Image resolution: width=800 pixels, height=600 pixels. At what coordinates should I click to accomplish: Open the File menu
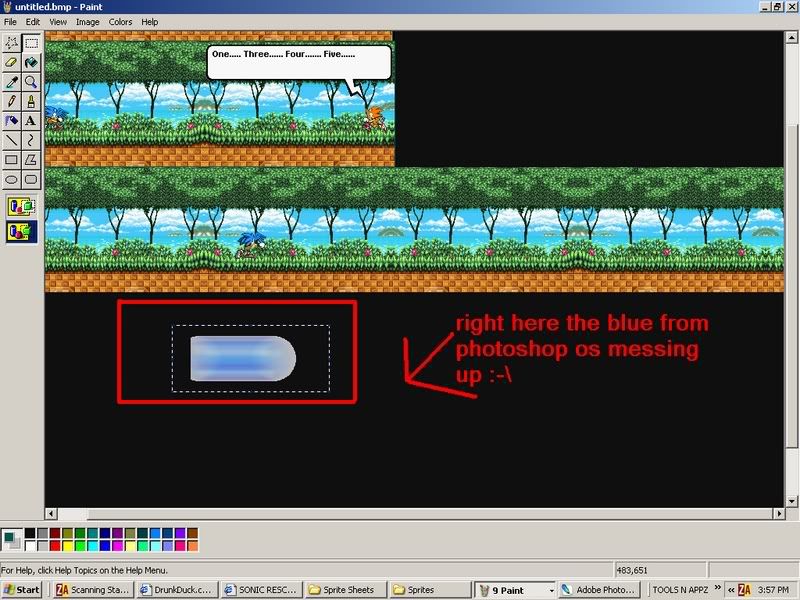(10, 22)
